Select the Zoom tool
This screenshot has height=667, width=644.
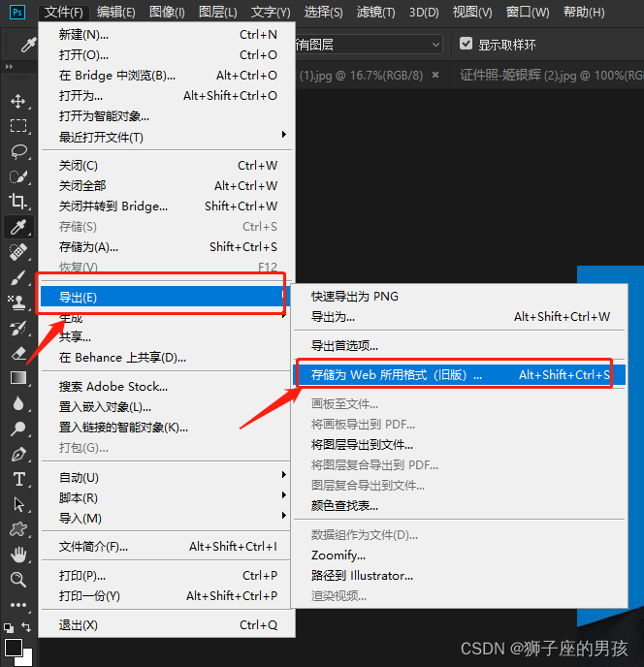(17, 580)
